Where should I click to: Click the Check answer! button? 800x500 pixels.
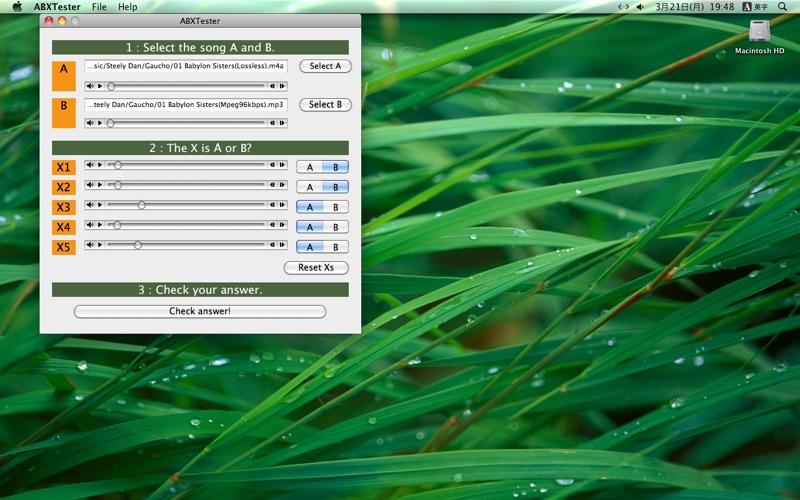(x=200, y=311)
